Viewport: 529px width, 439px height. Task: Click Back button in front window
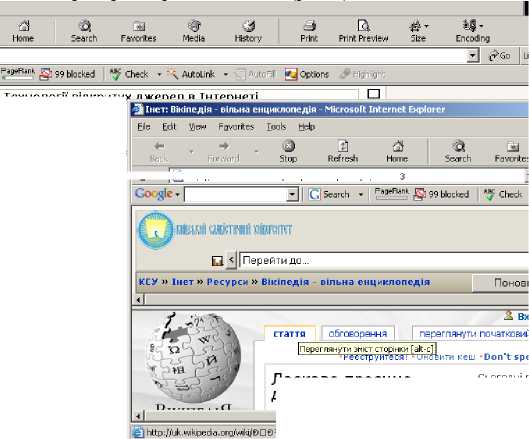[x=159, y=152]
